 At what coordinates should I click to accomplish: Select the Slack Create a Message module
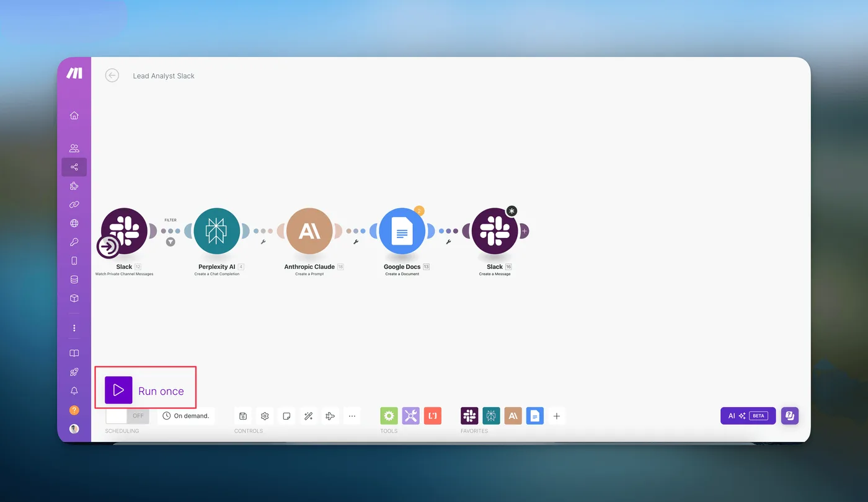pos(495,231)
